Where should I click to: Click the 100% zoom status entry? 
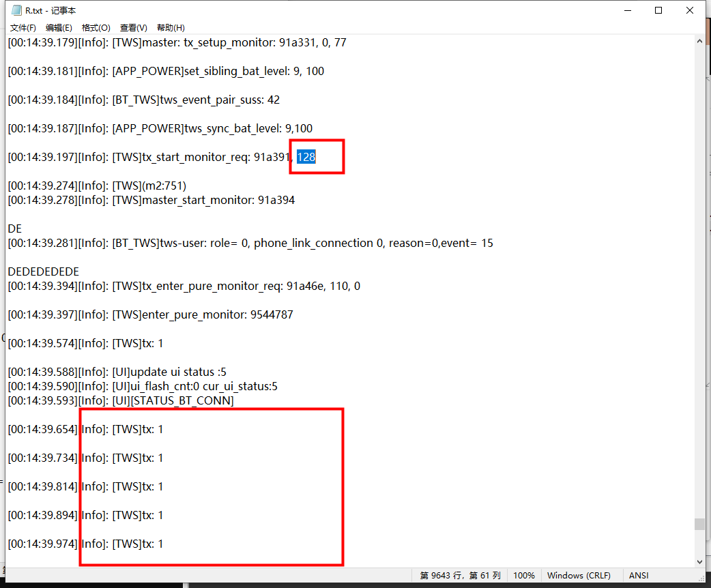pyautogui.click(x=524, y=575)
